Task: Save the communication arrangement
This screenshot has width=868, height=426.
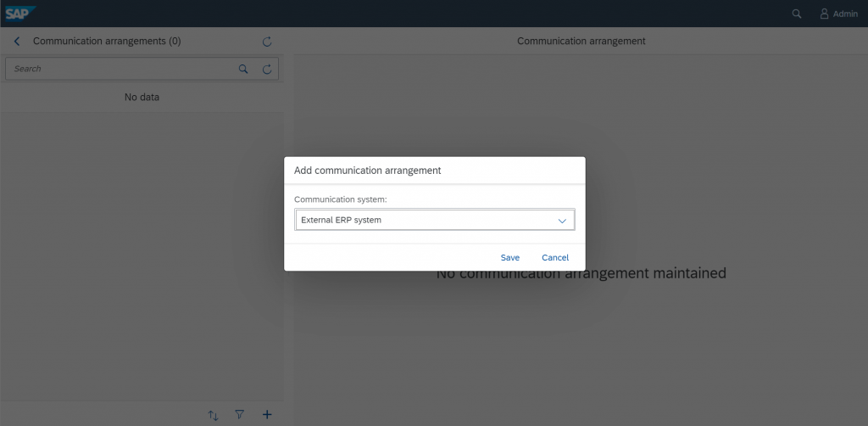Action: (509, 258)
